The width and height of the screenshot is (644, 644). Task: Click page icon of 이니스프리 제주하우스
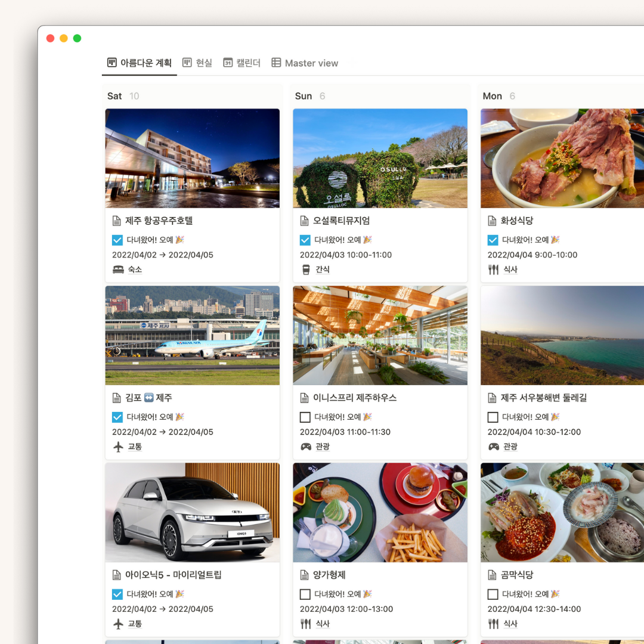[304, 398]
